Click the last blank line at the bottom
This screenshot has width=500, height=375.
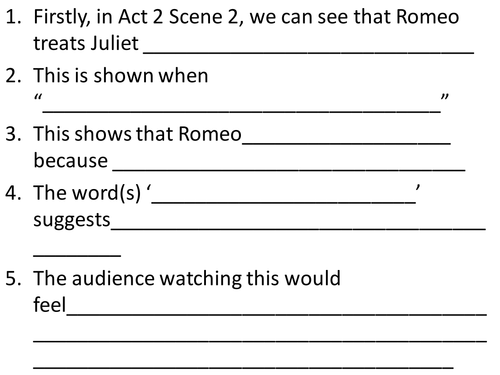(243, 367)
